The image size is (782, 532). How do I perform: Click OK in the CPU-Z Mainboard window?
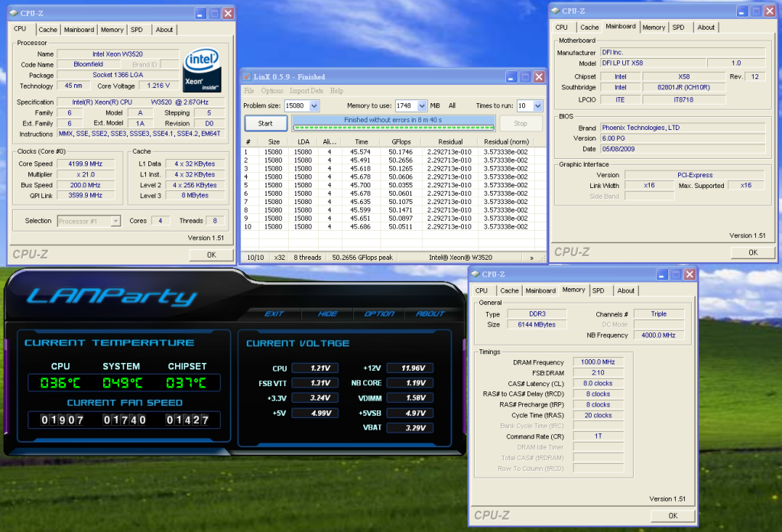pos(753,252)
